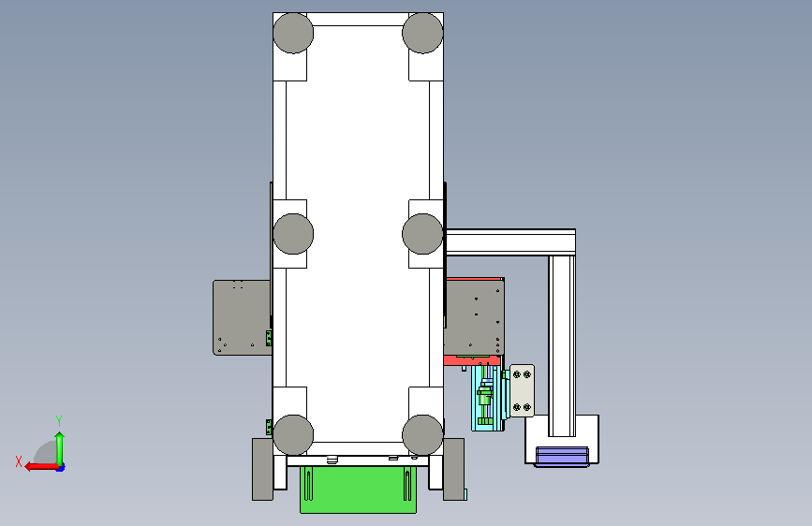The image size is (812, 526).
Task: Select the grey rectangular block at bottom right
Action: pyautogui.click(x=453, y=469)
